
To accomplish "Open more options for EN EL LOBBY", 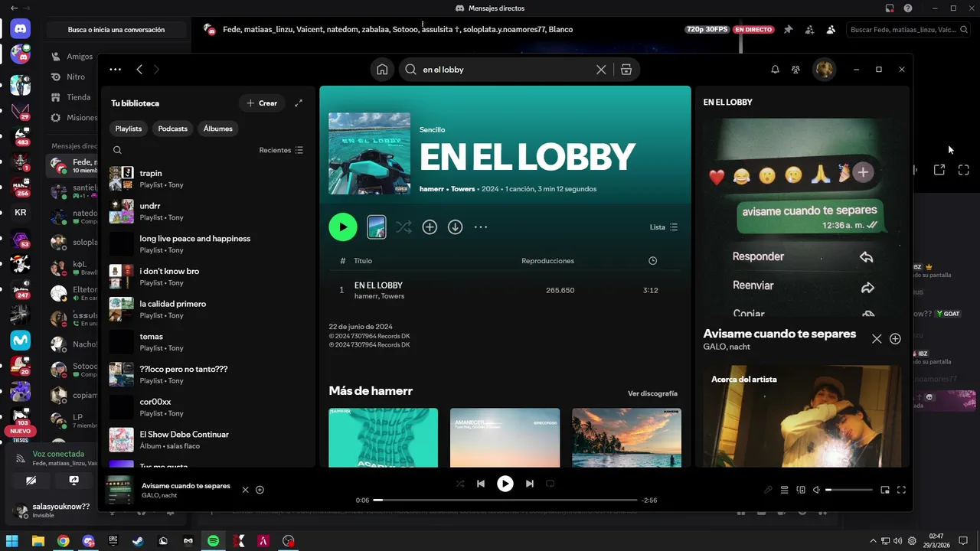I will coord(481,227).
